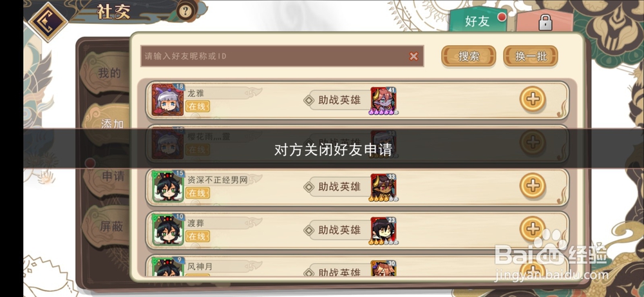
Task: Open the question mark help icon
Action: tap(185, 11)
